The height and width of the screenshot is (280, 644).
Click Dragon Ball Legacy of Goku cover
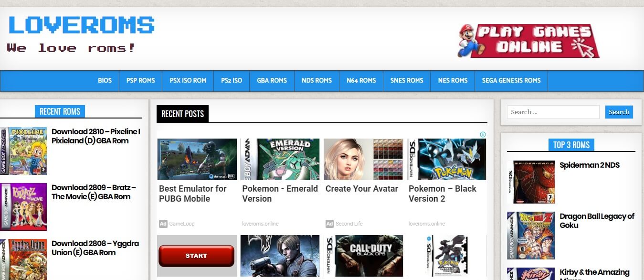point(531,236)
